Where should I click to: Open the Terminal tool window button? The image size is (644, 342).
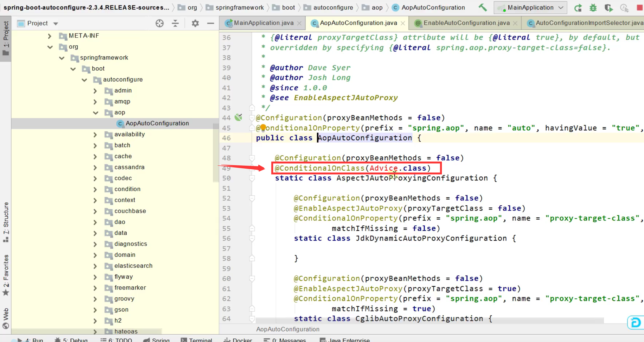[197, 340]
